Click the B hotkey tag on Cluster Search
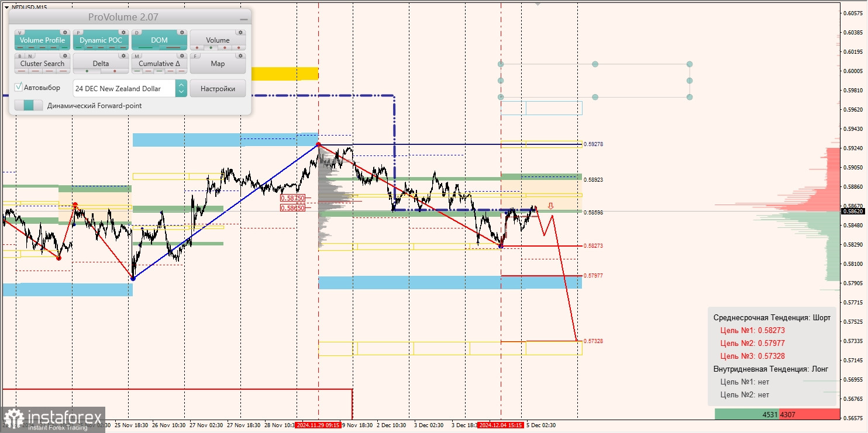 (20, 56)
